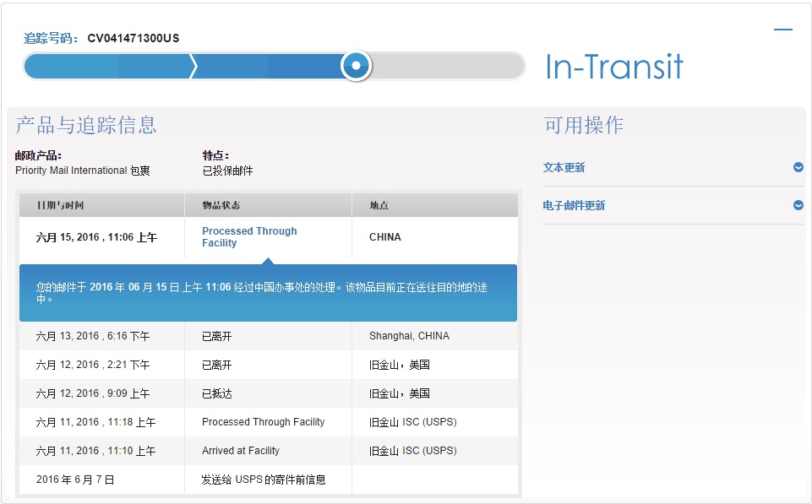
Task: Click the In-Transit status heading
Action: [x=614, y=67]
